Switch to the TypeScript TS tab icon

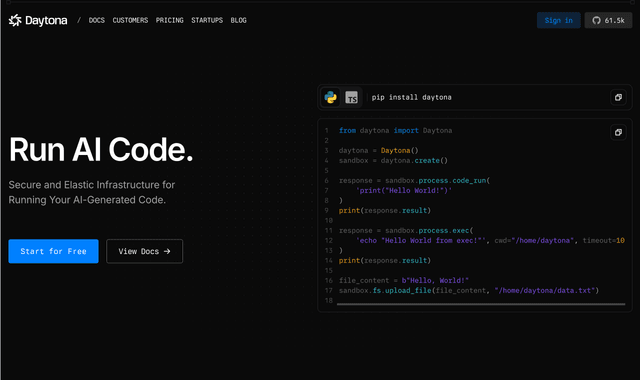[x=351, y=97]
